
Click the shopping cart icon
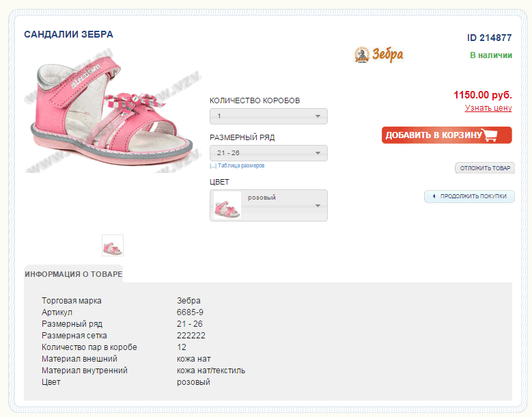point(491,135)
